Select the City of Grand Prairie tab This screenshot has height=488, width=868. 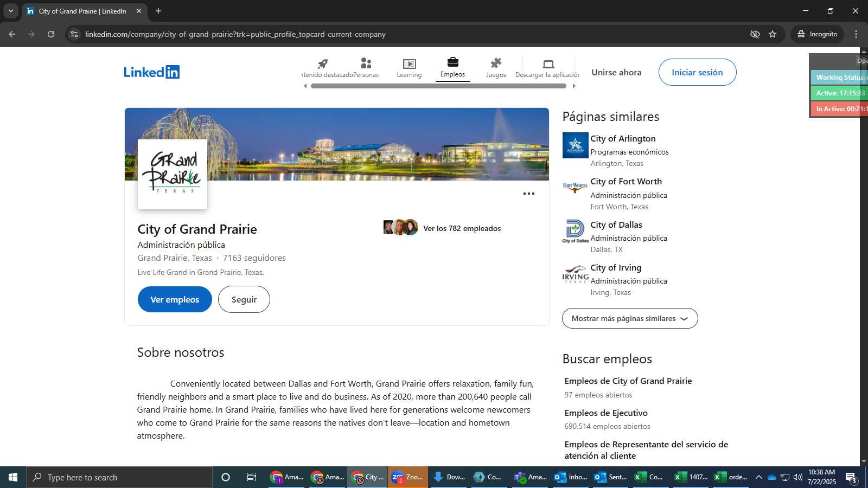[83, 11]
